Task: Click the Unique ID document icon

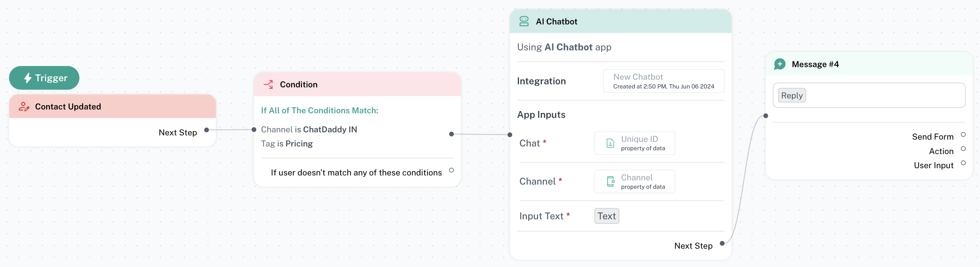Action: pos(610,143)
